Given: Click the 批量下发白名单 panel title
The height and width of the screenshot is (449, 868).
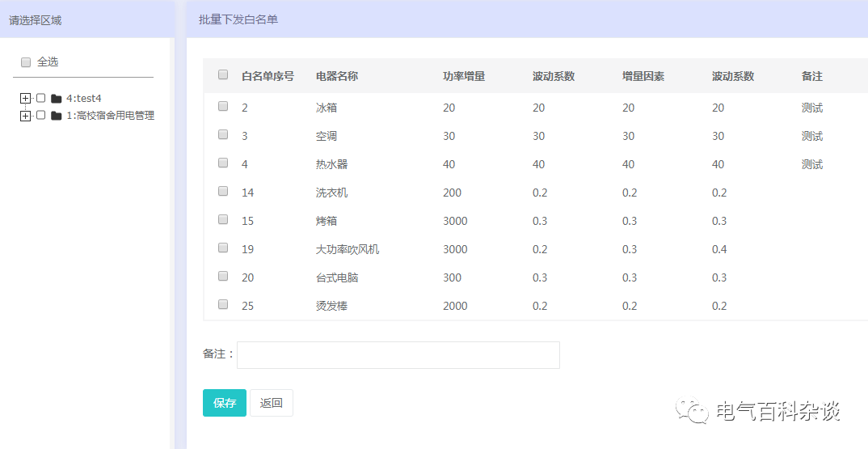Looking at the screenshot, I should pyautogui.click(x=238, y=20).
